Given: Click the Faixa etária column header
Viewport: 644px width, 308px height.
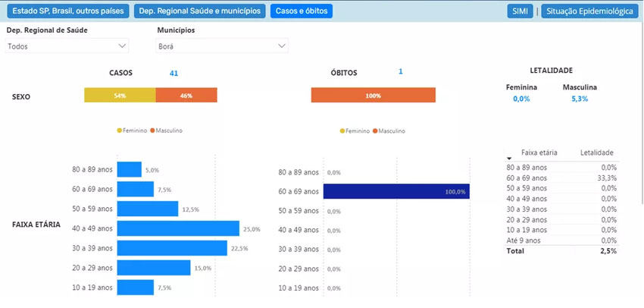Looking at the screenshot, I should [x=539, y=152].
